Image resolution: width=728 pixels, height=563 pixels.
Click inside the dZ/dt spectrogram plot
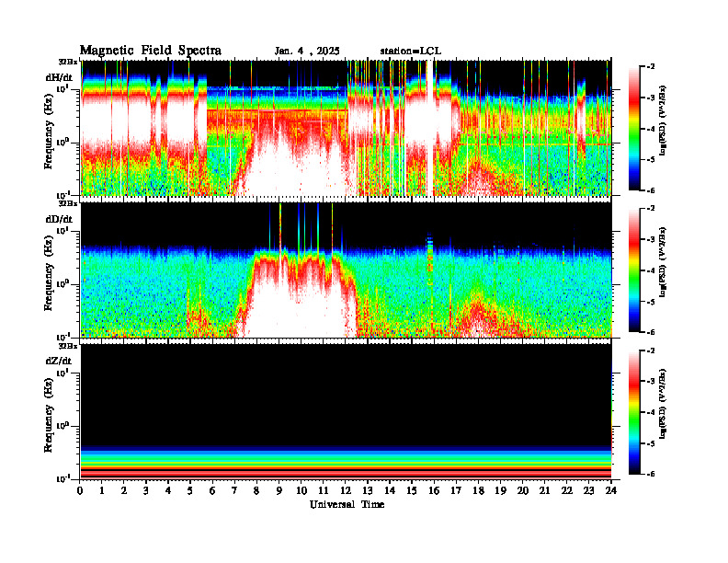[x=346, y=411]
